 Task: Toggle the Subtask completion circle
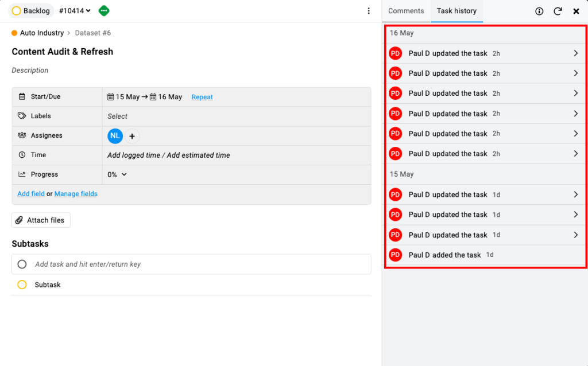click(22, 285)
